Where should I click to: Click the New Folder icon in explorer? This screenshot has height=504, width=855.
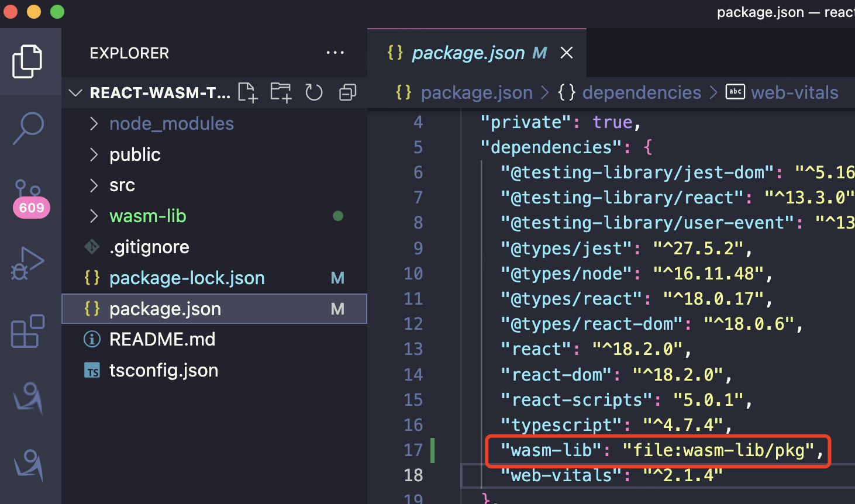click(x=281, y=92)
